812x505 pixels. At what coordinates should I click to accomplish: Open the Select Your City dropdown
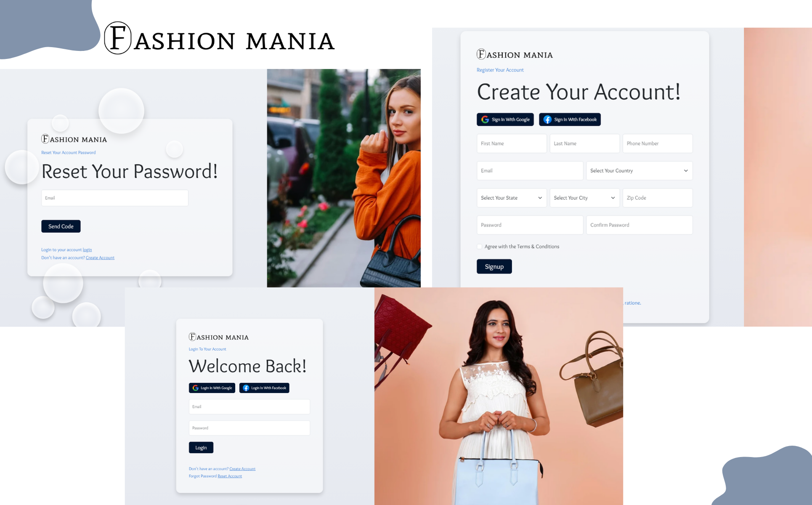click(x=584, y=198)
